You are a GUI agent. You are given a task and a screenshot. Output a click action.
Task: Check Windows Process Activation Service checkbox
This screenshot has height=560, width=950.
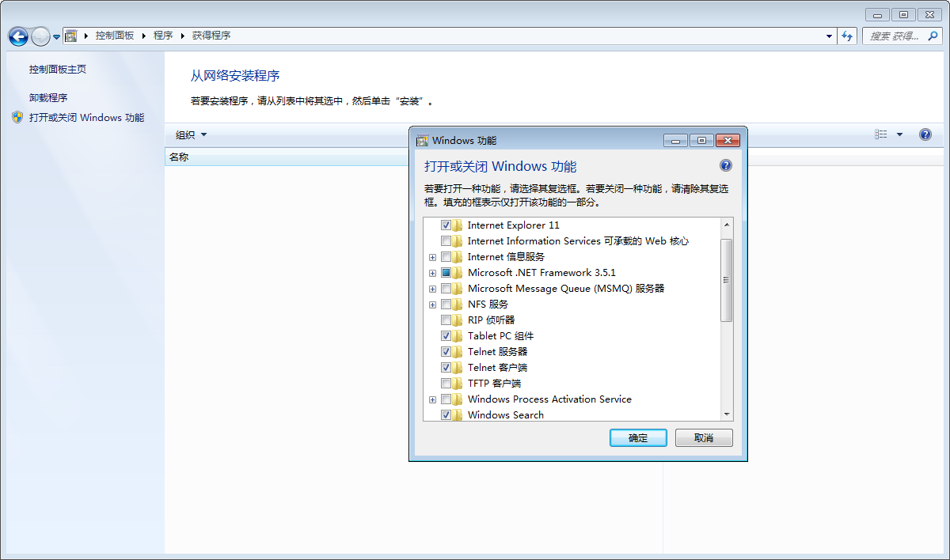[x=446, y=399]
